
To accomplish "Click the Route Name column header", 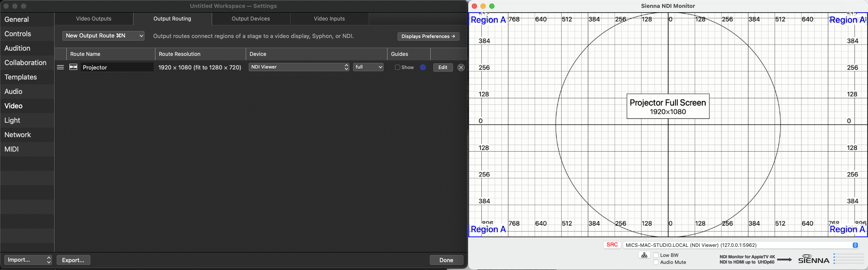I will 111,54.
